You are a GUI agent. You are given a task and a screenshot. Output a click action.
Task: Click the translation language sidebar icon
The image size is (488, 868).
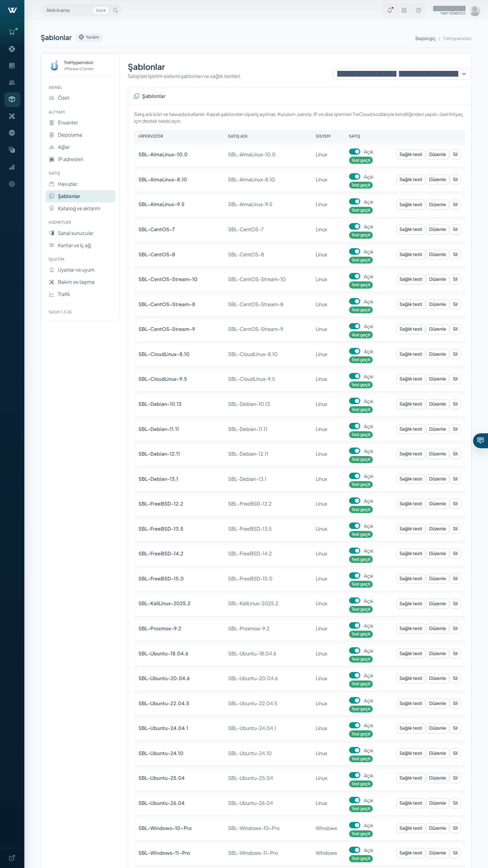12,150
